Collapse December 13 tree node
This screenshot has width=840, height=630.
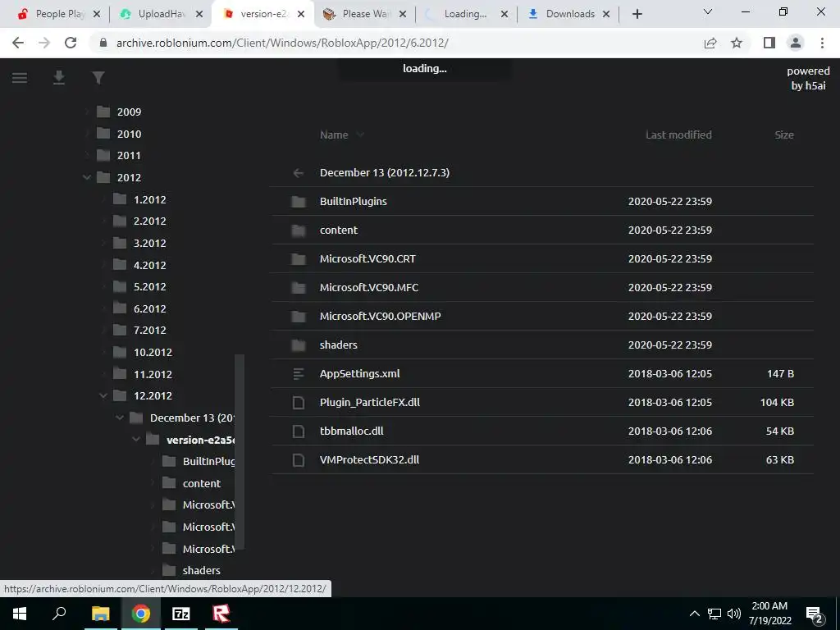[x=120, y=418]
